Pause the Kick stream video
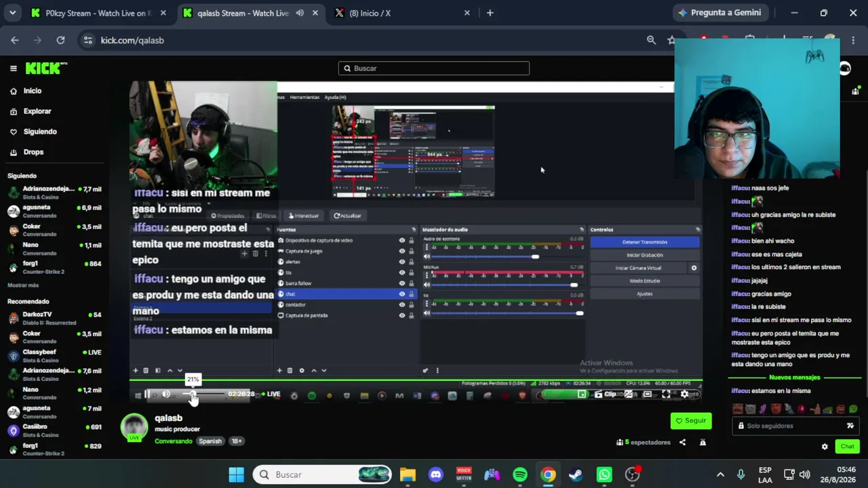The height and width of the screenshot is (488, 868). click(x=147, y=394)
